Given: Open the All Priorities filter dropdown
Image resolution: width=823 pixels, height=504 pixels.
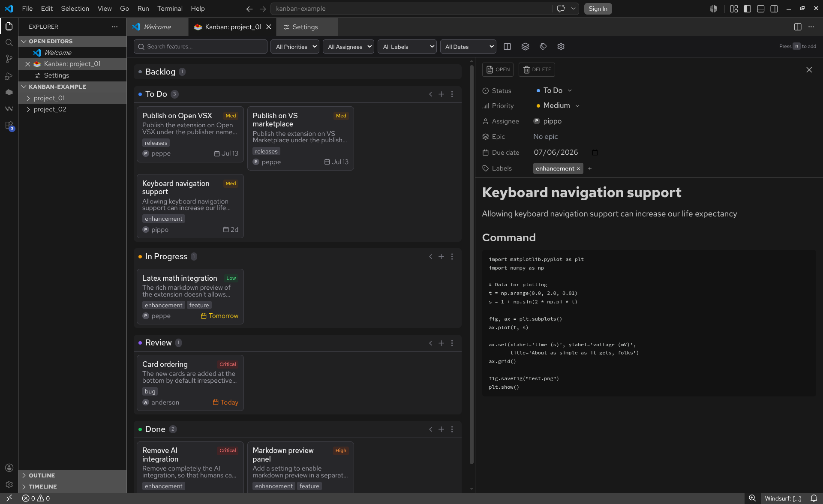Looking at the screenshot, I should [295, 47].
